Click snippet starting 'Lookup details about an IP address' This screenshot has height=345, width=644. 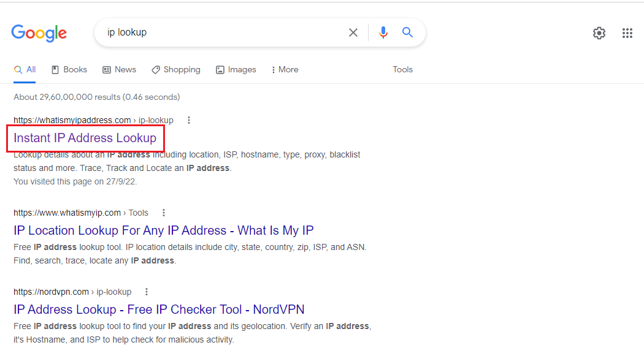[x=187, y=161]
